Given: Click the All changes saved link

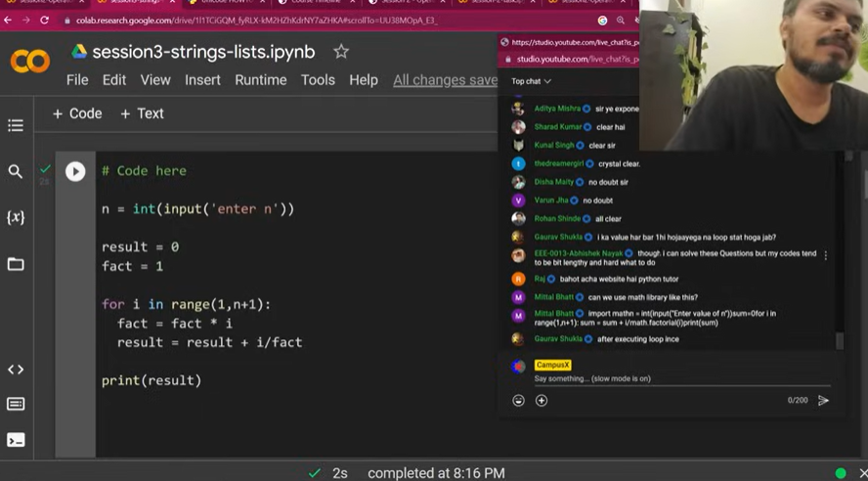Looking at the screenshot, I should (x=445, y=80).
